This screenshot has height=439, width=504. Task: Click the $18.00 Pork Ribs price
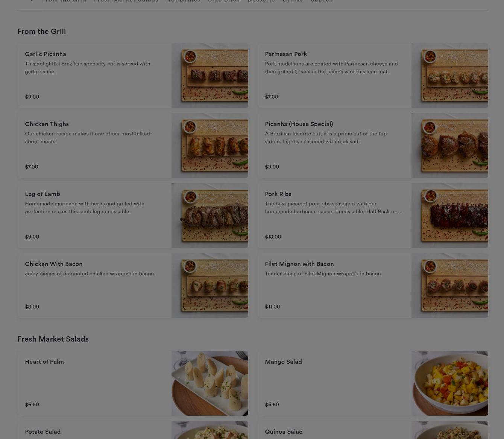[273, 237]
